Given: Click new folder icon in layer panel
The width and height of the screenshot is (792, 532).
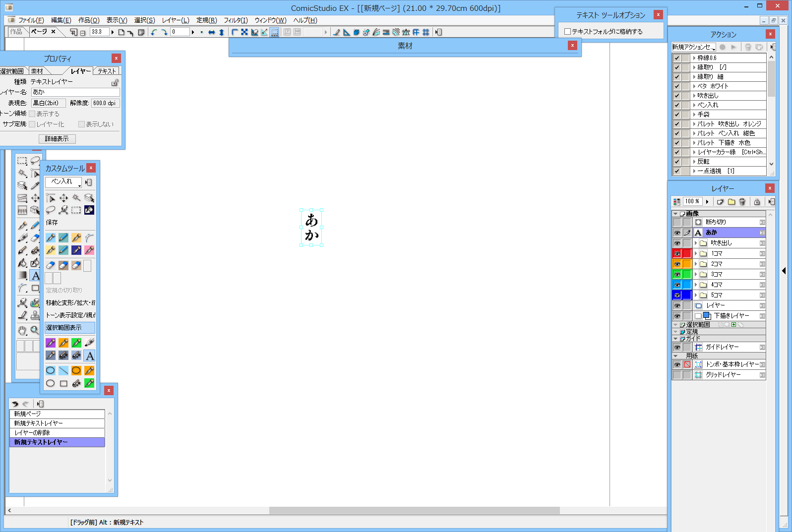Looking at the screenshot, I should (731, 202).
